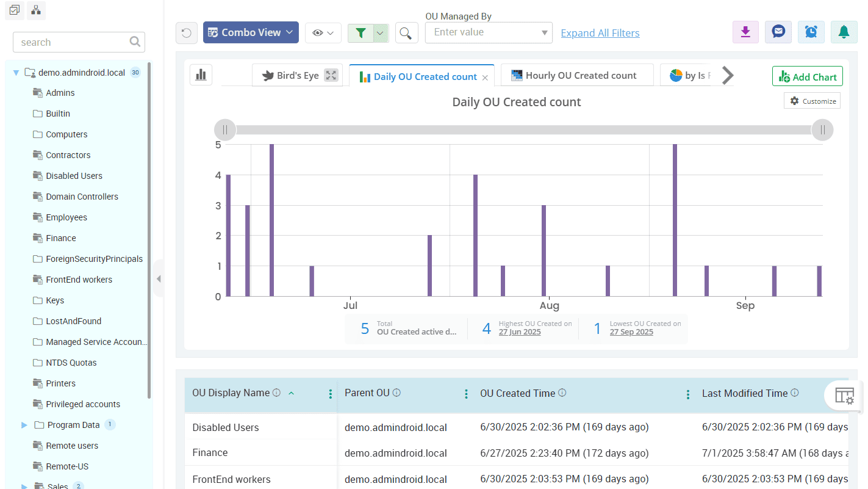
Task: Click the left range slider handle
Action: click(224, 129)
